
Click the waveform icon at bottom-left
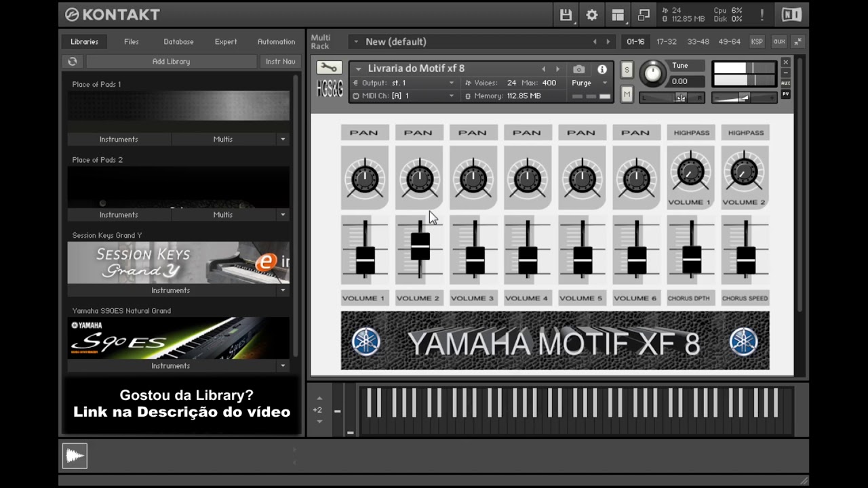pos(75,455)
